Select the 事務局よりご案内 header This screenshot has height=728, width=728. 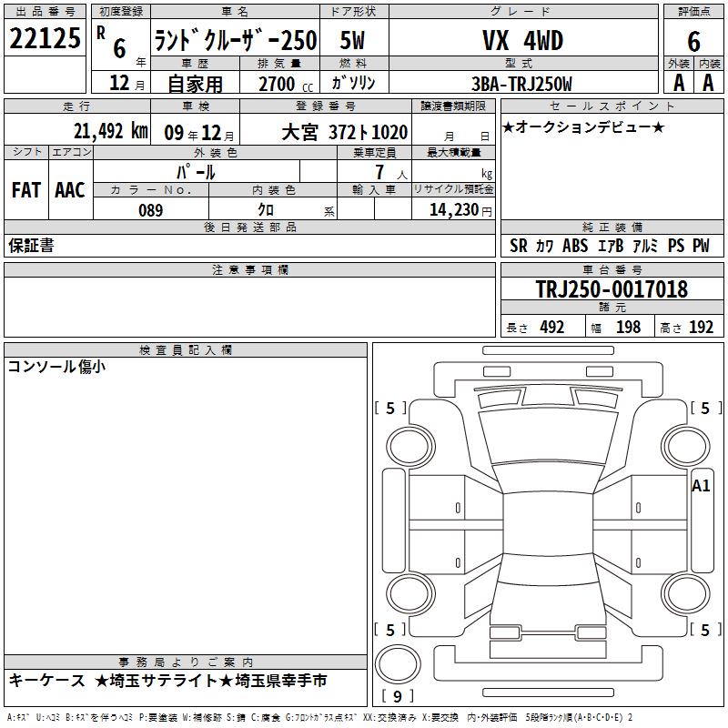point(186,662)
